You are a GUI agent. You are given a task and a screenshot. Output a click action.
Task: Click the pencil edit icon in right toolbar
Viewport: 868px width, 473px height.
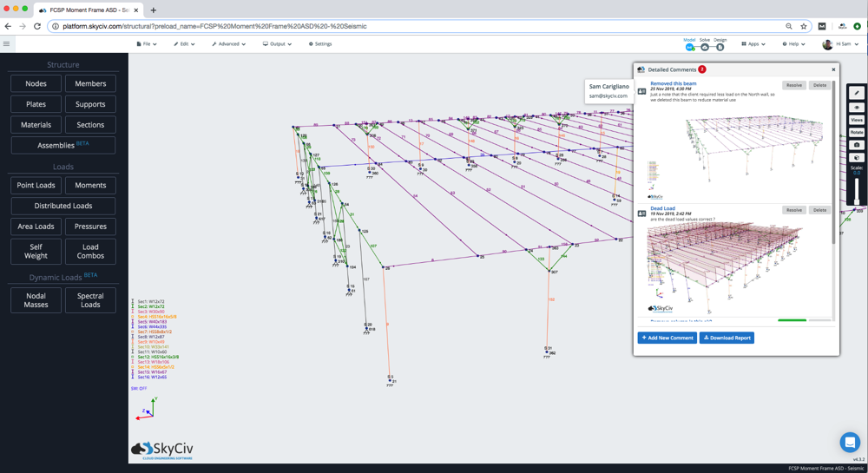pos(857,93)
